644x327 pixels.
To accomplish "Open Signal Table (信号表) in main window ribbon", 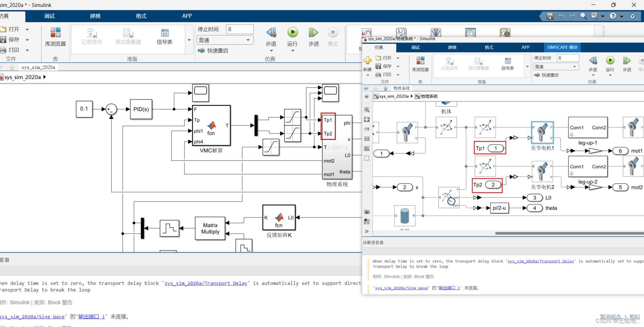I will 164,37.
